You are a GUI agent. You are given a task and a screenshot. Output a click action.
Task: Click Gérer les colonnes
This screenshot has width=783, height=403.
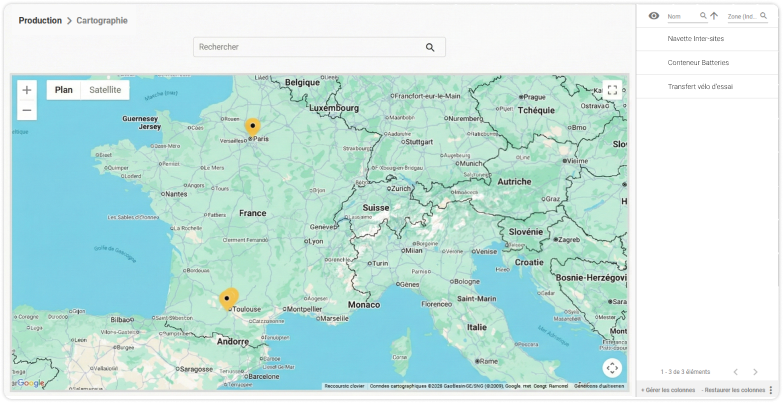(x=668, y=390)
